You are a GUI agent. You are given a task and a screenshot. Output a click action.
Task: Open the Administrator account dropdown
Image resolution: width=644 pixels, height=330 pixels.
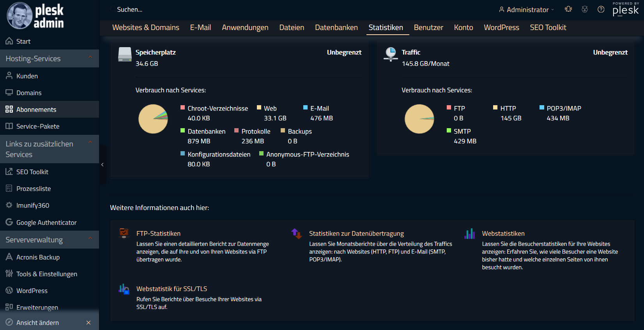(x=526, y=10)
